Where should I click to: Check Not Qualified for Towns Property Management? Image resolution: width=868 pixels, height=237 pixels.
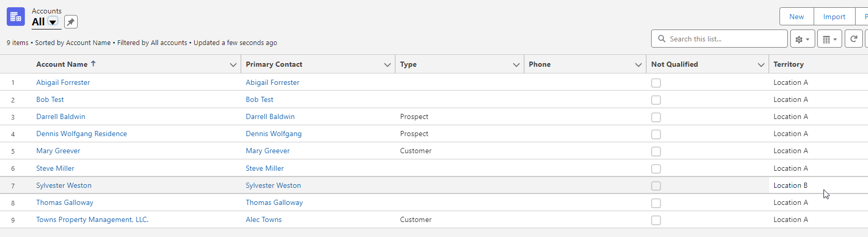point(656,220)
